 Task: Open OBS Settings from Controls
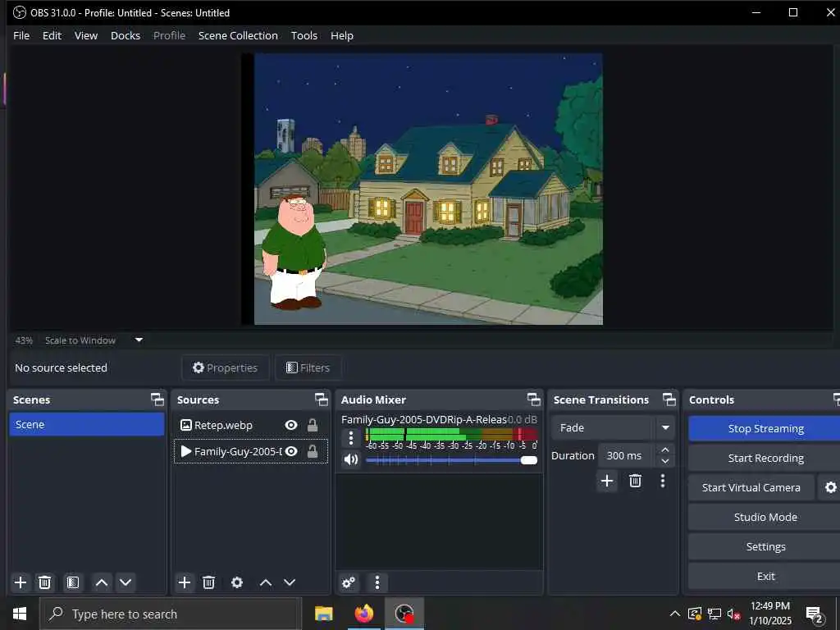coord(765,546)
